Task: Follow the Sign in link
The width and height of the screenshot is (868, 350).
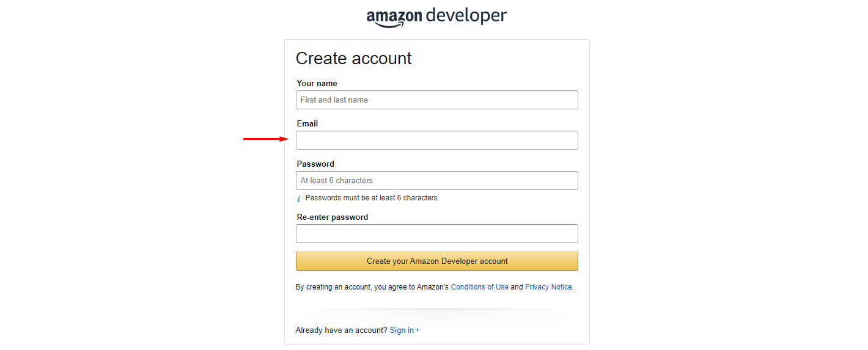Action: tap(402, 330)
